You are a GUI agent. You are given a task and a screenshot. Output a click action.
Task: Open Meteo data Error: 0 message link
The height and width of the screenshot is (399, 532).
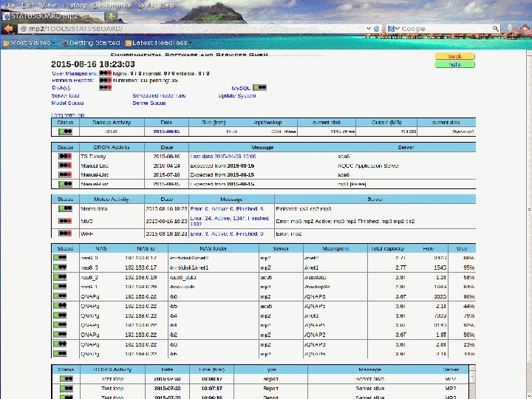[227, 208]
